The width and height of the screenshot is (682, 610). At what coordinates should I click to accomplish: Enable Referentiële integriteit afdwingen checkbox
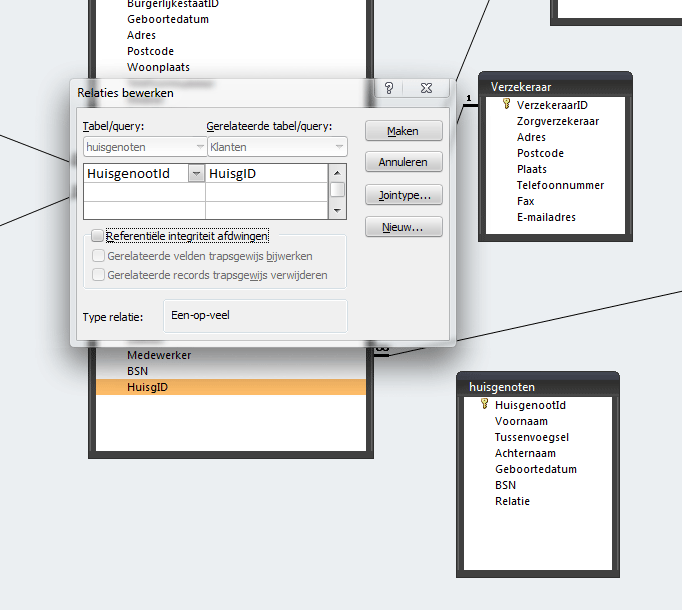click(x=97, y=236)
